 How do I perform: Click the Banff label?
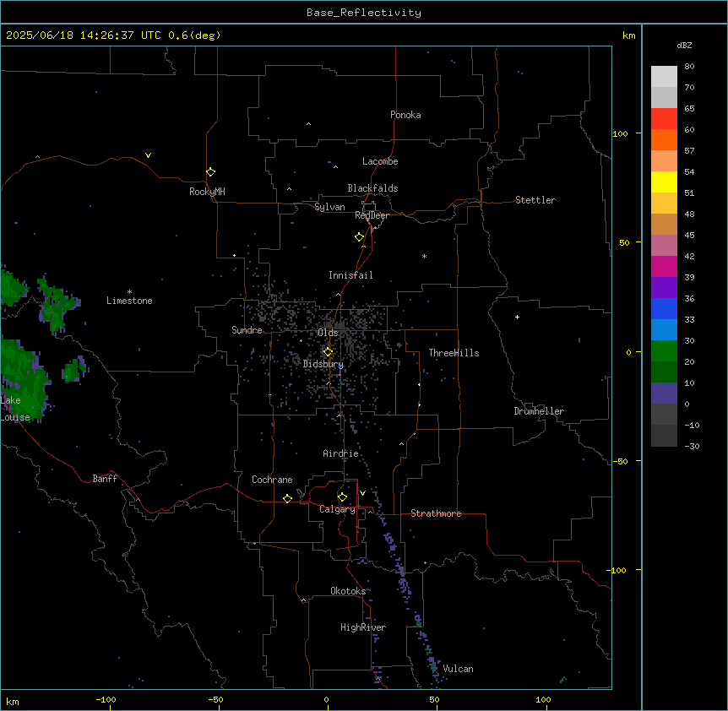pyautogui.click(x=105, y=479)
